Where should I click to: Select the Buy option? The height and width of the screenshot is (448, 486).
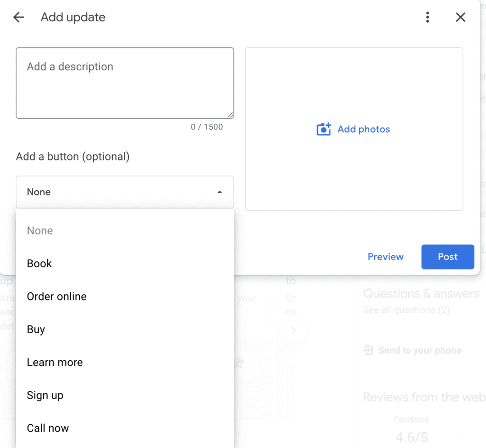pyautogui.click(x=36, y=329)
